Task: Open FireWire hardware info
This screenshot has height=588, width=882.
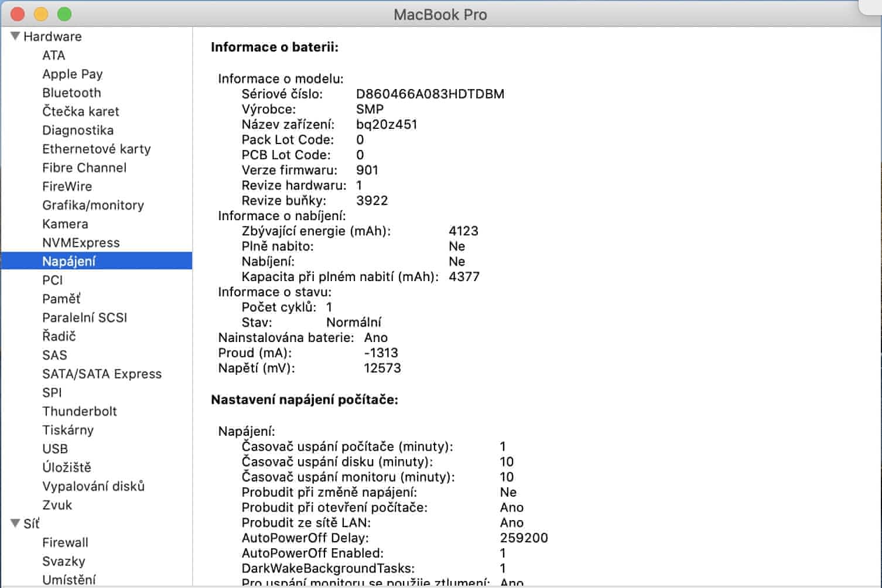Action: click(x=67, y=186)
